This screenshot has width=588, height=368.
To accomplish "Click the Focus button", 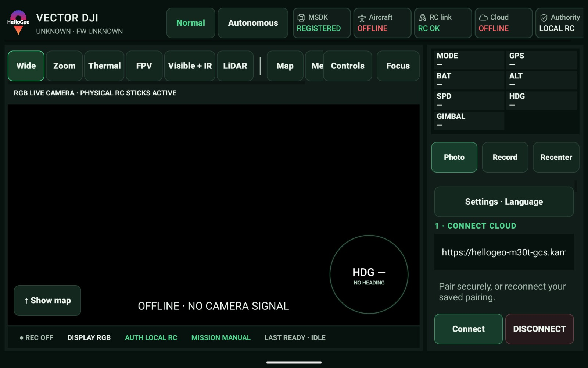I will pos(398,66).
